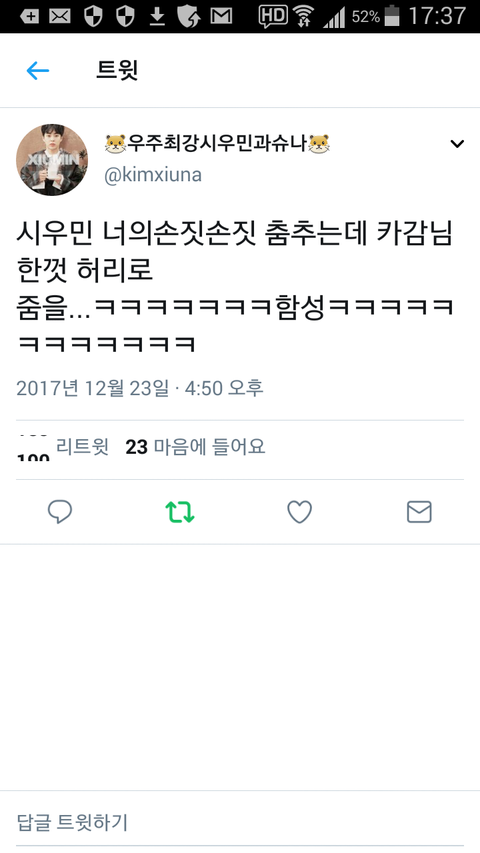Toggle the heart like icon
This screenshot has height=853, width=480.
[299, 512]
